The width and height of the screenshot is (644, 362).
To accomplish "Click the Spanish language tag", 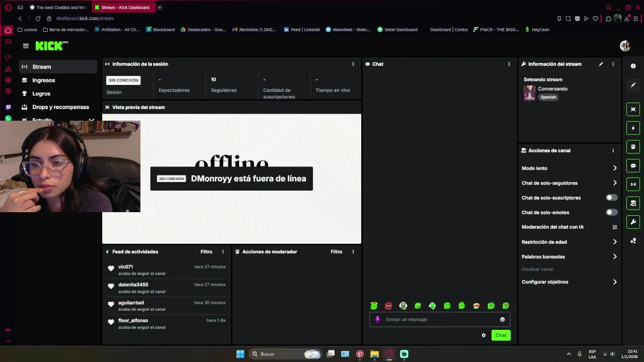I will click(x=548, y=97).
